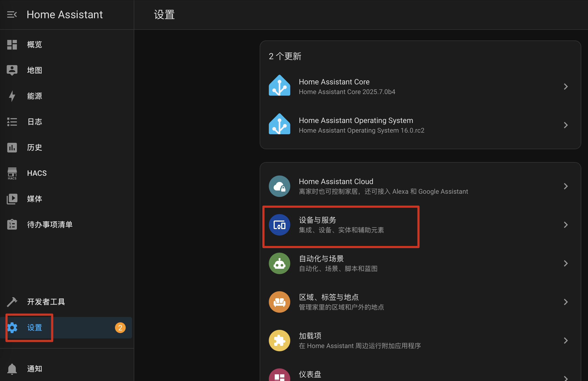Click the 2 个更新 heading
Screen dimensions: 588x381
click(x=285, y=56)
